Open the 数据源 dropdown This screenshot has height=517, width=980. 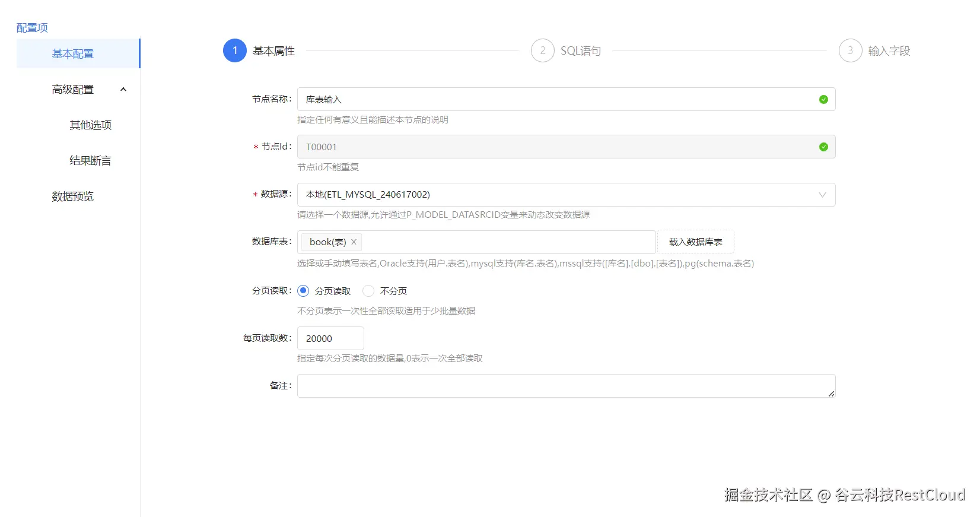coord(567,195)
